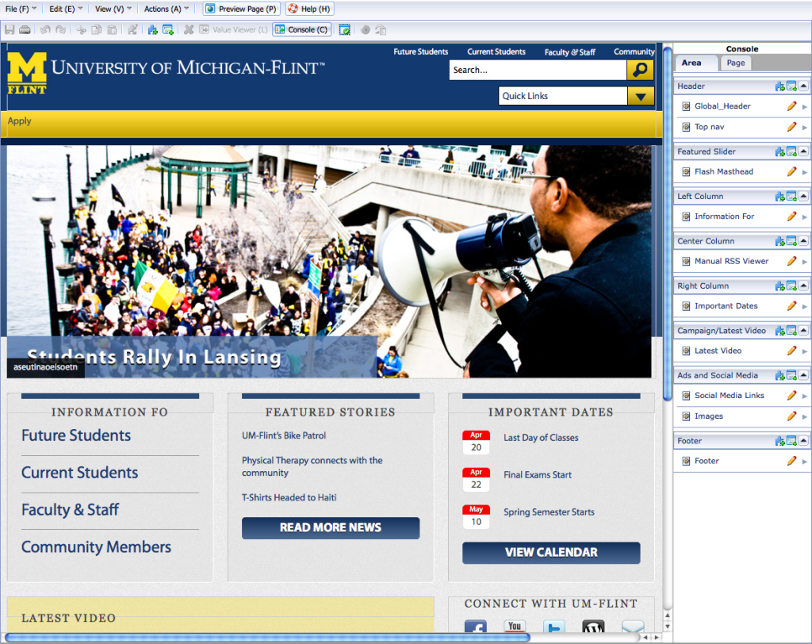Click the pencil icon next to Footer
The width and height of the screenshot is (812, 644).
[x=791, y=461]
